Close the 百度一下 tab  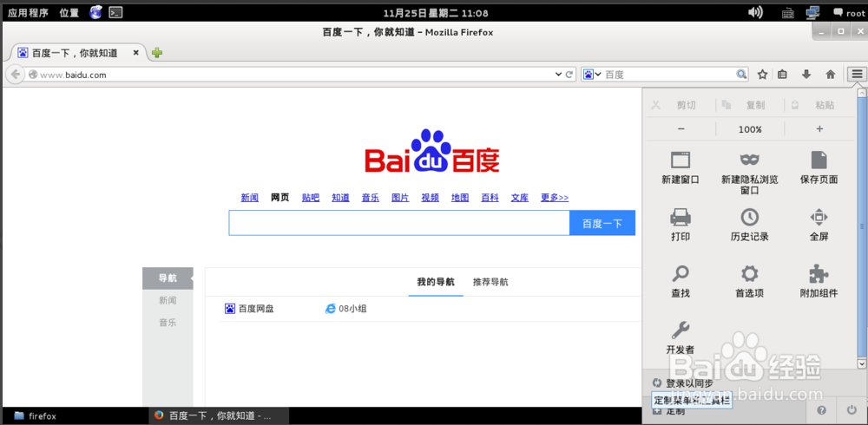[136, 53]
